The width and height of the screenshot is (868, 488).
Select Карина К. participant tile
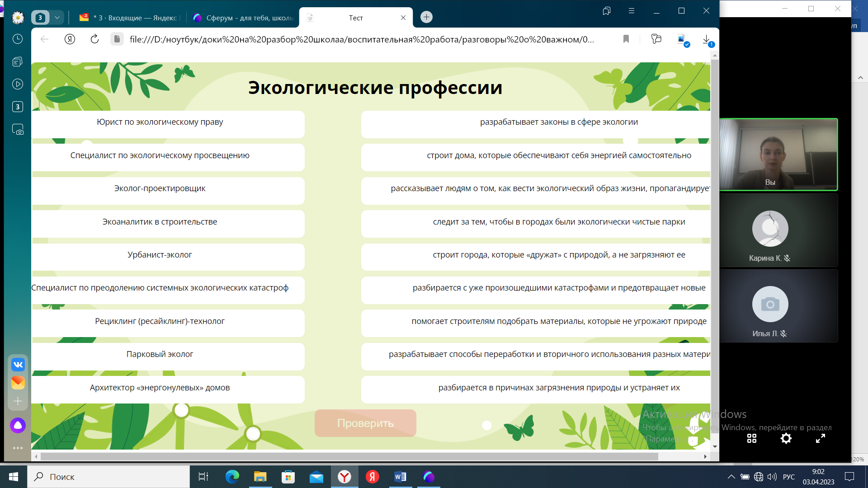coord(778,230)
